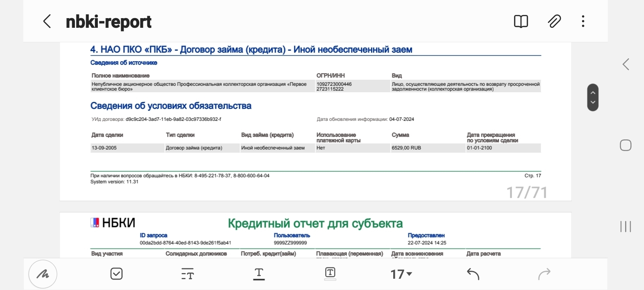
Task: Tap the NBKI contact phone numbers line
Action: [180, 176]
